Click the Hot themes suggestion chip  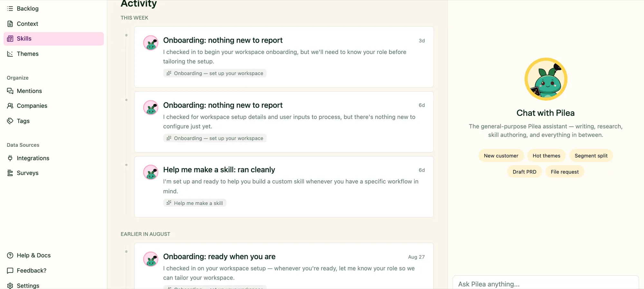[546, 156]
